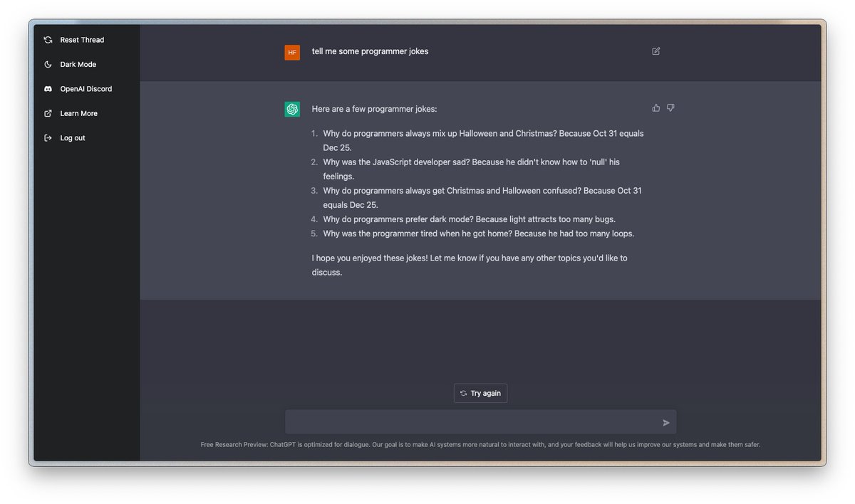The width and height of the screenshot is (855, 504).
Task: Toggle the Dark Mode label in sidebar
Action: tap(78, 64)
